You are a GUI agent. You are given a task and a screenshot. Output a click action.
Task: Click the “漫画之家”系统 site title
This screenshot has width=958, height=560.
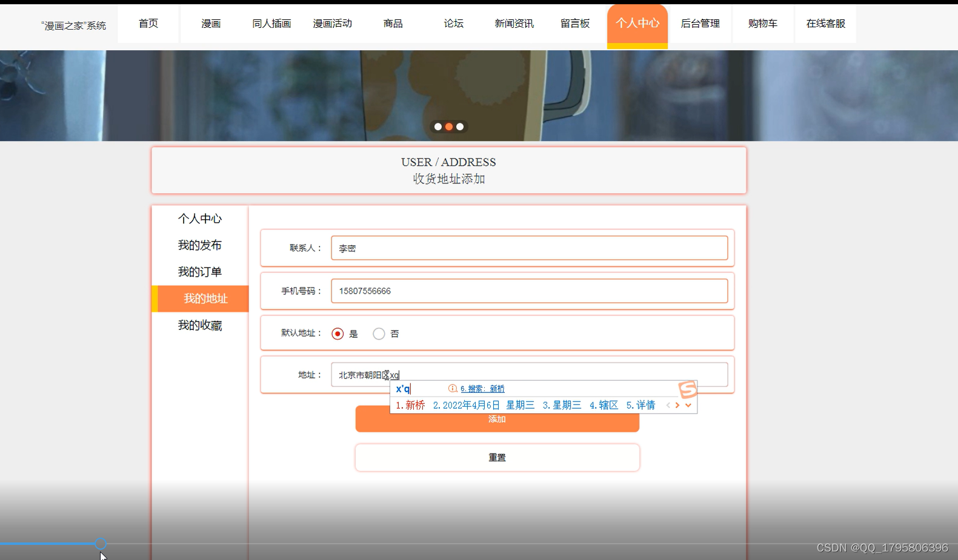(73, 25)
